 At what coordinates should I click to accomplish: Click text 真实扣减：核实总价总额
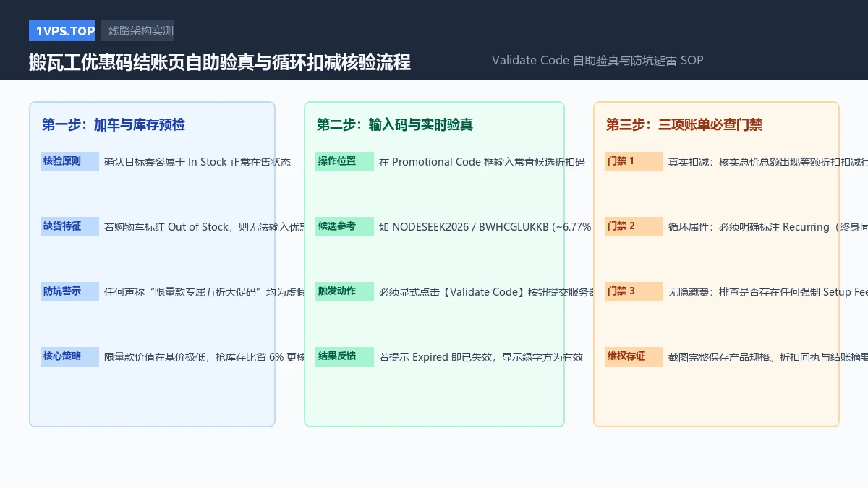[768, 162]
